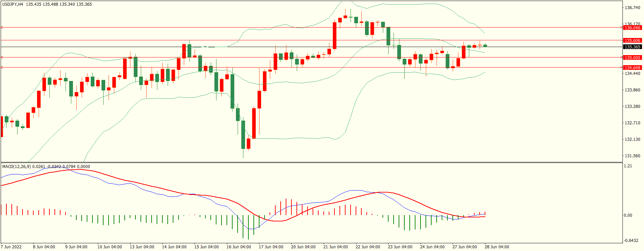Click the black 135.365 current price label
This screenshot has width=644, height=251.
click(632, 47)
